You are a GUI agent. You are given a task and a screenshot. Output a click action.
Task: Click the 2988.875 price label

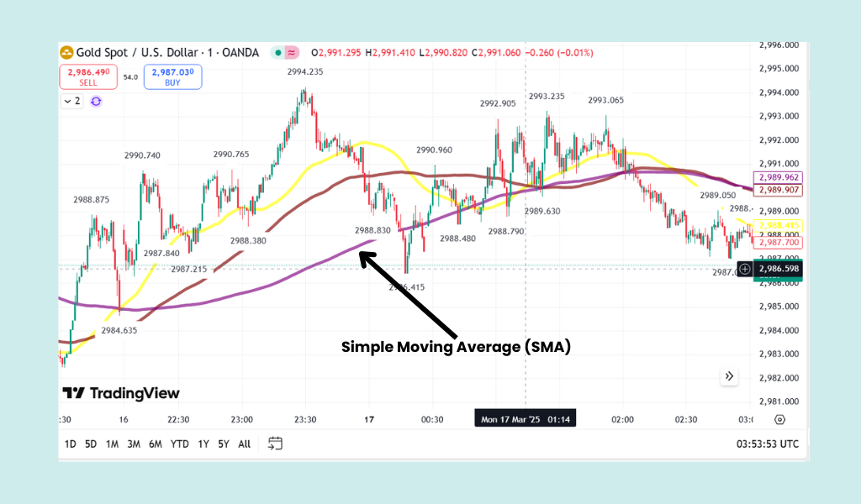click(x=91, y=200)
